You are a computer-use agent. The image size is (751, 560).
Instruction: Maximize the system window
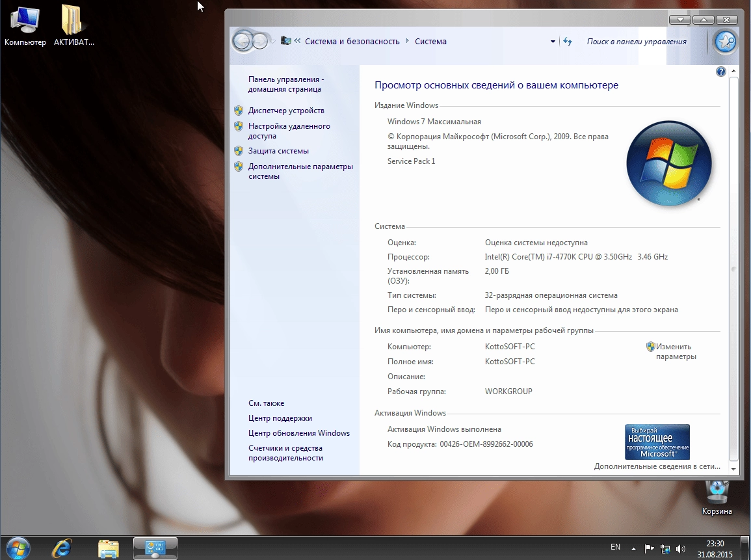click(704, 20)
